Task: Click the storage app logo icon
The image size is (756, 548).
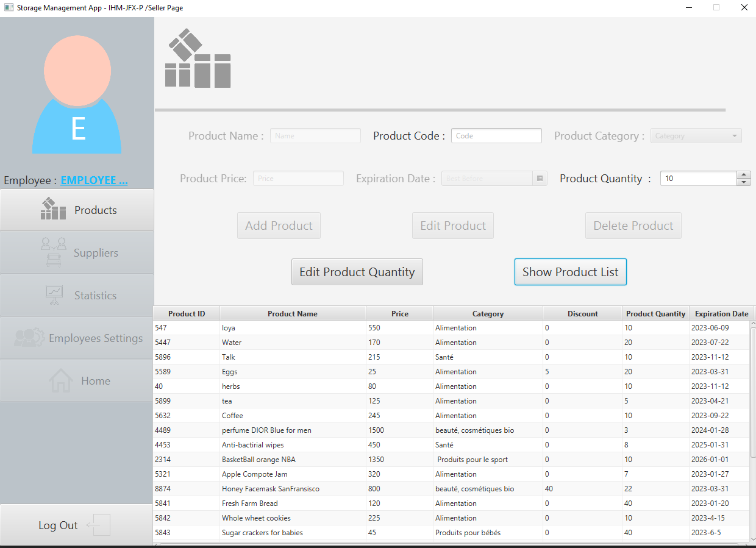Action: [x=198, y=58]
